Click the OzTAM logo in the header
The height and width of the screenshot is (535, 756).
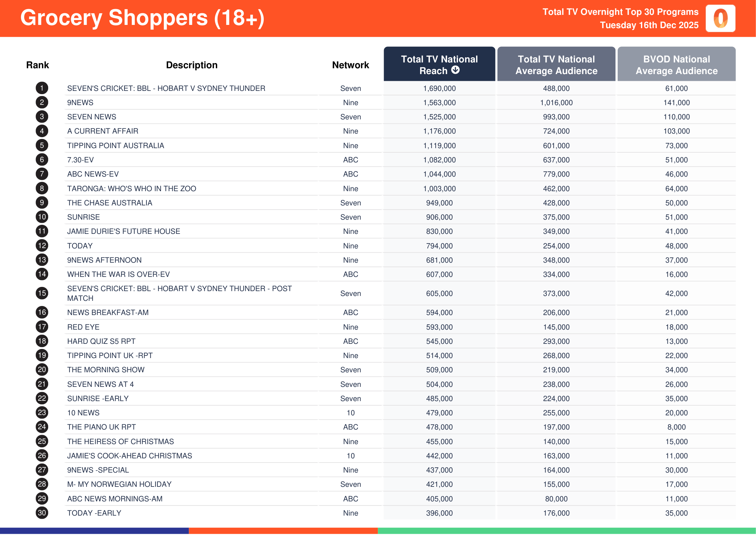click(721, 19)
